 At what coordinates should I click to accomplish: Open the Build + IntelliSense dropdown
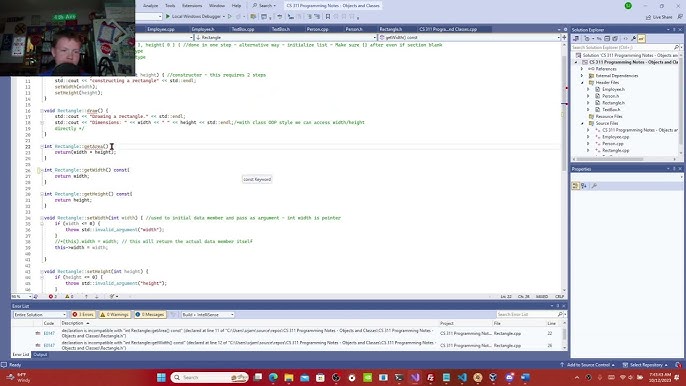pos(208,314)
